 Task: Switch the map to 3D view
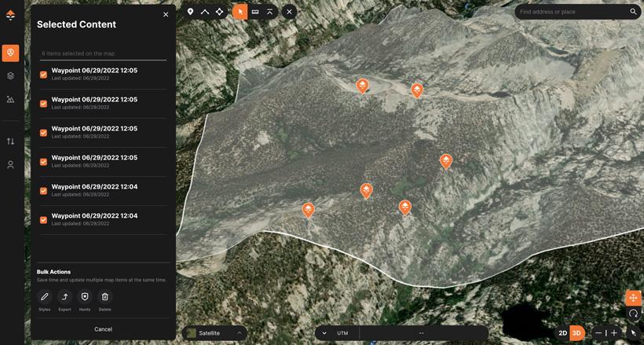(576, 333)
